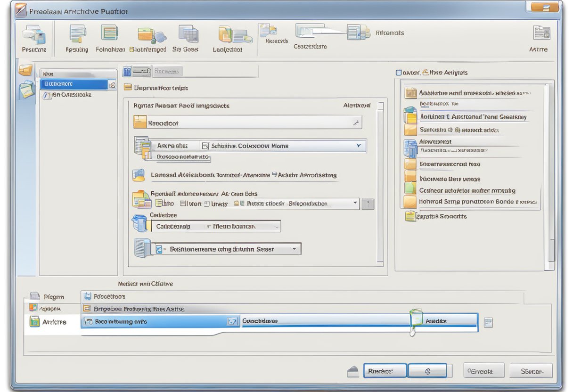
Task: Select the folders icon in the left sidebar
Action: point(26,69)
